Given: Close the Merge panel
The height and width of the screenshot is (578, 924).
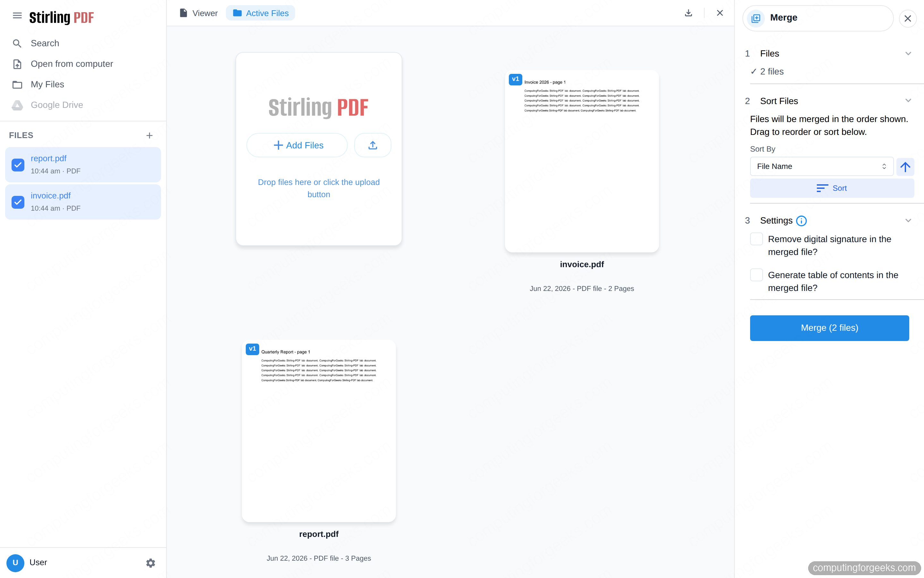Looking at the screenshot, I should point(908,18).
